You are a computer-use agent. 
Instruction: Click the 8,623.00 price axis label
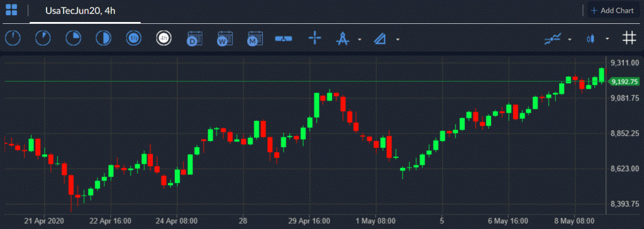coord(625,169)
